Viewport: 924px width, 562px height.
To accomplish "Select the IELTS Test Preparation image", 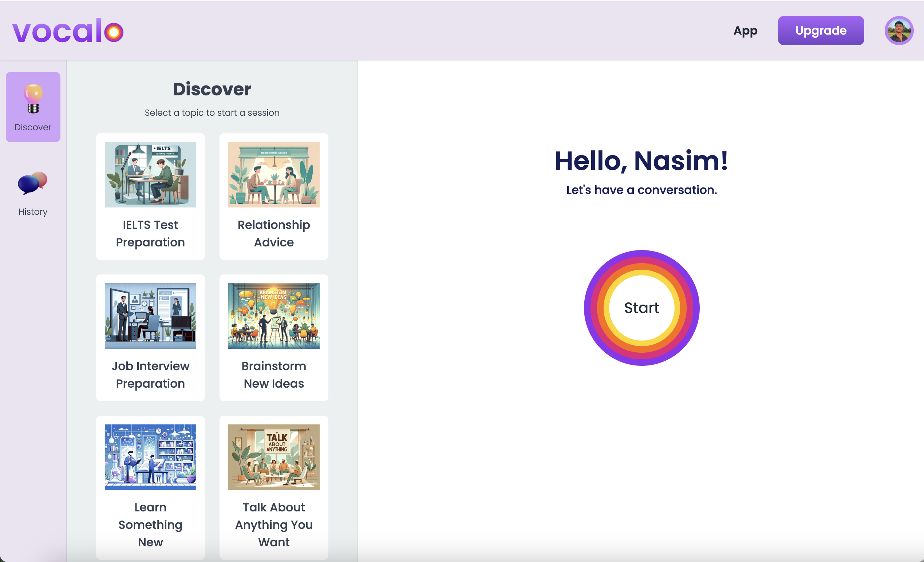I will pyautogui.click(x=150, y=175).
